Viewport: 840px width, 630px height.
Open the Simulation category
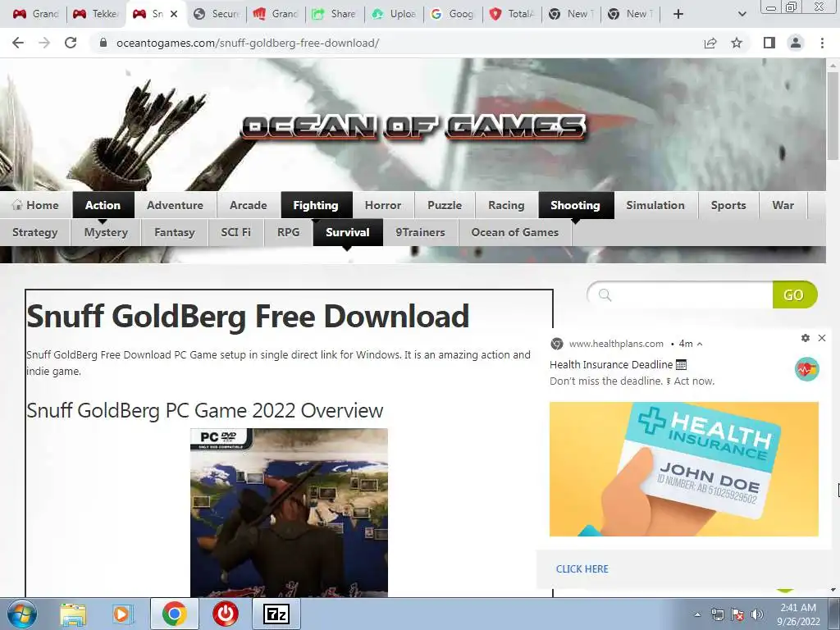point(655,205)
